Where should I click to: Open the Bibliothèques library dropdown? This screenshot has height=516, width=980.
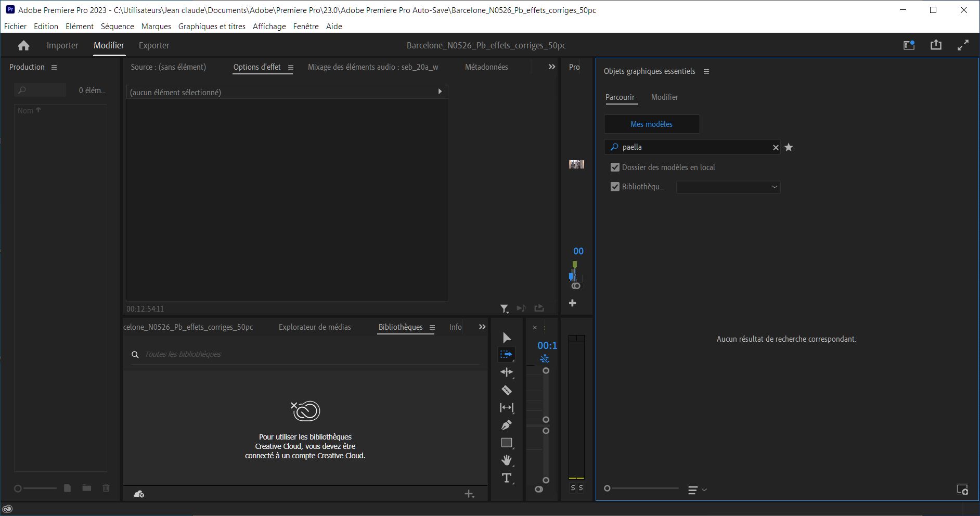pos(728,187)
